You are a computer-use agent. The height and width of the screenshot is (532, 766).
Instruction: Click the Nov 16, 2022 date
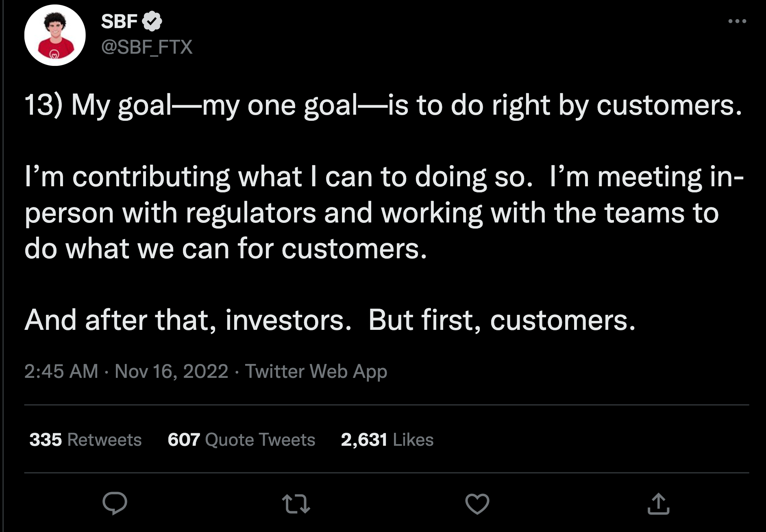pyautogui.click(x=171, y=371)
